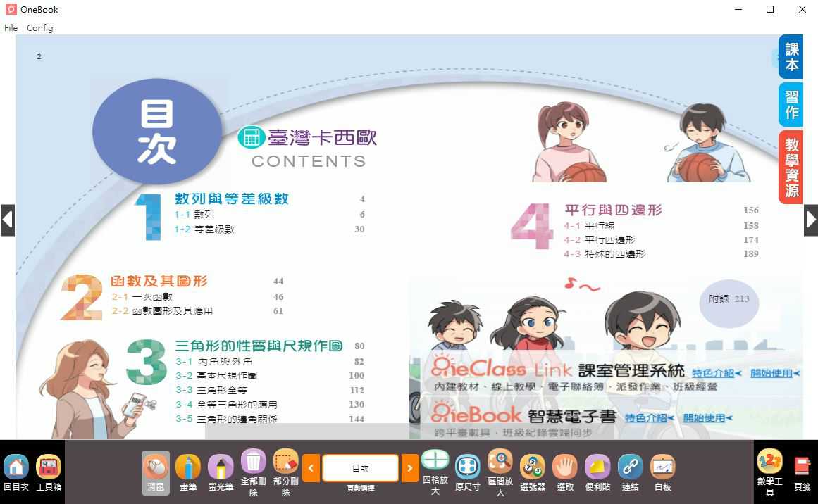The image size is (818, 504).
Task: Click the OneBook app icon in title bar
Action: point(11,9)
